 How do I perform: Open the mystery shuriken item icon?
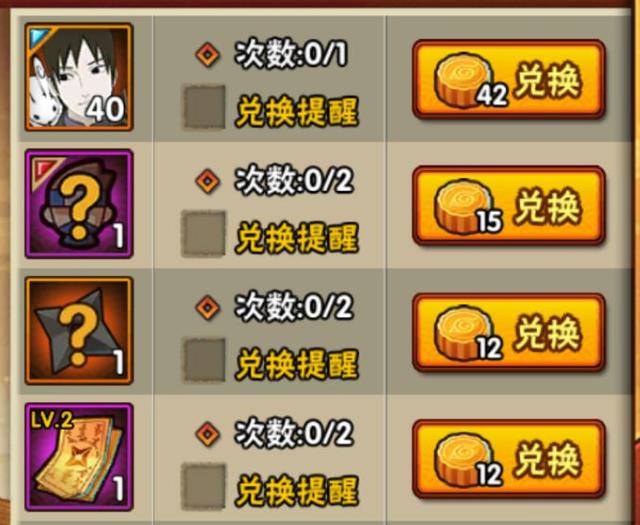pos(79,331)
